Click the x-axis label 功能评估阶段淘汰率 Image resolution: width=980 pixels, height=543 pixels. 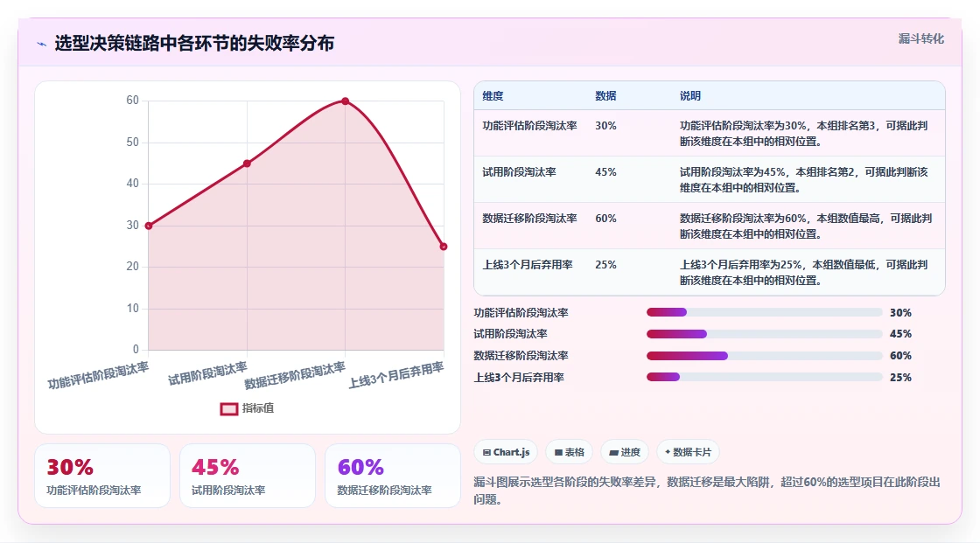point(98,375)
